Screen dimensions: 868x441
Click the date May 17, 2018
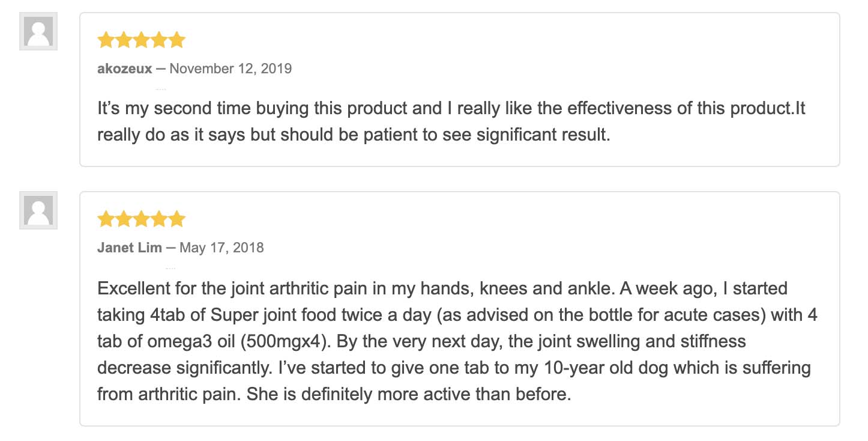(x=222, y=248)
